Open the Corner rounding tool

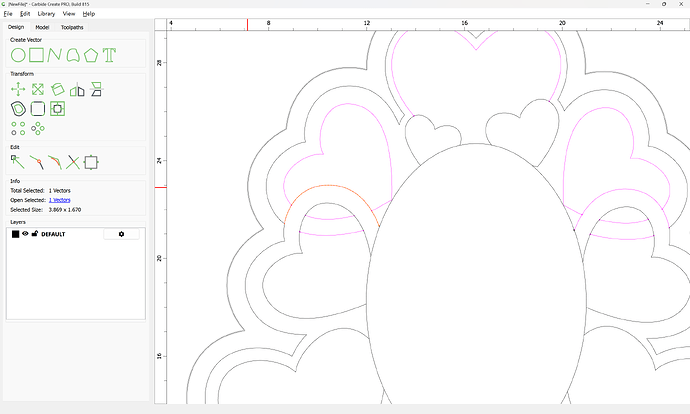coord(38,109)
